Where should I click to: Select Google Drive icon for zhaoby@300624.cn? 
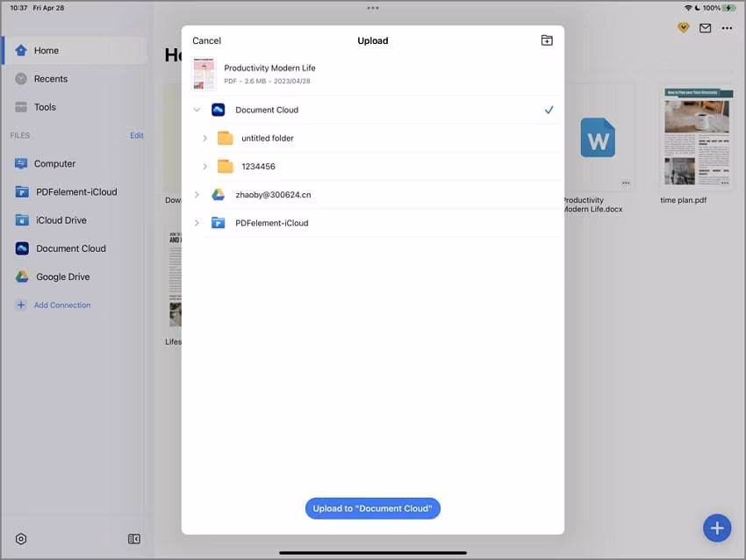tap(219, 195)
